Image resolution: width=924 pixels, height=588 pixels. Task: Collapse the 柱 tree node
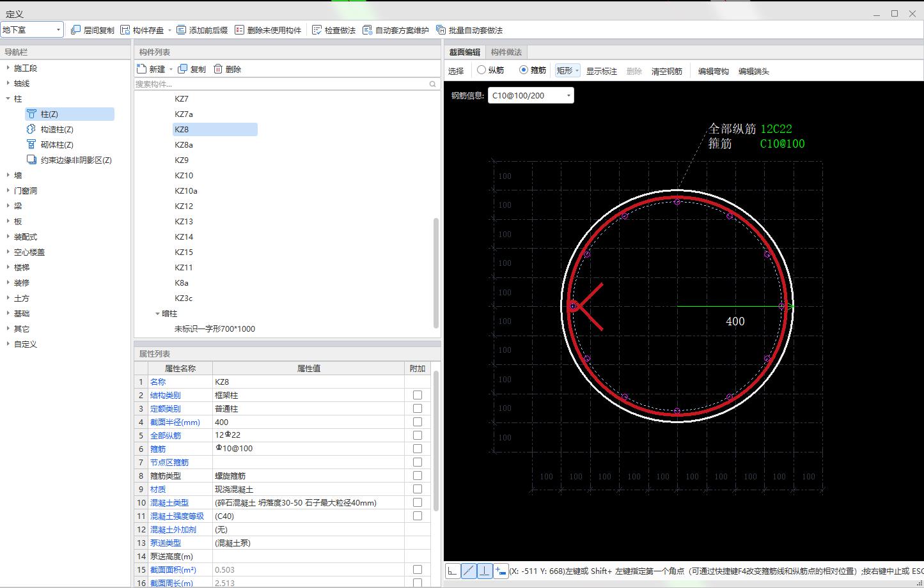[8, 98]
